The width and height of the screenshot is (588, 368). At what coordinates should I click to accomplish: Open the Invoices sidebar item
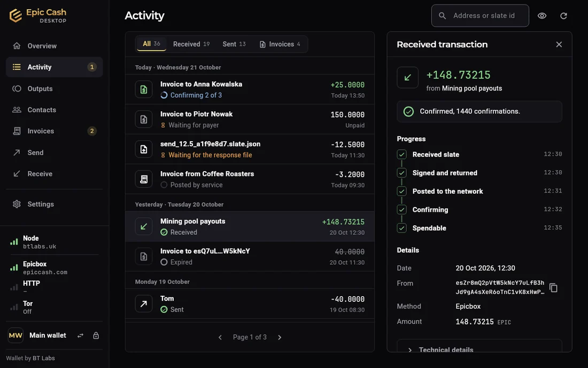click(x=55, y=131)
